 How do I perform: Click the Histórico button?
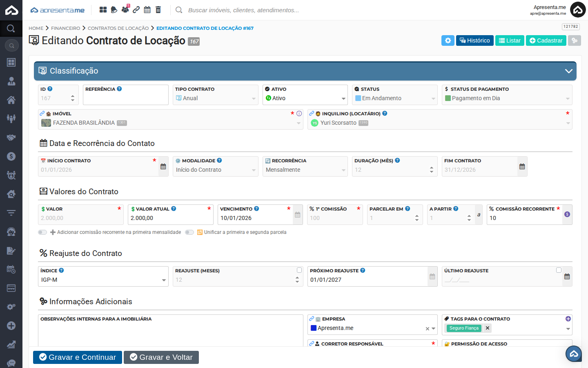pyautogui.click(x=474, y=40)
